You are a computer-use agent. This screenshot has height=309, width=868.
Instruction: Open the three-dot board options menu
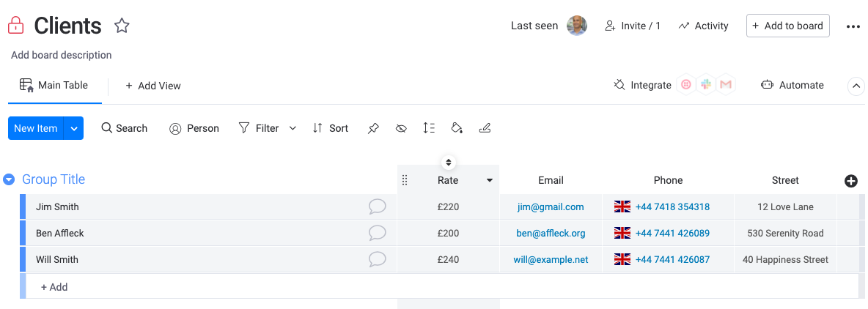853,26
